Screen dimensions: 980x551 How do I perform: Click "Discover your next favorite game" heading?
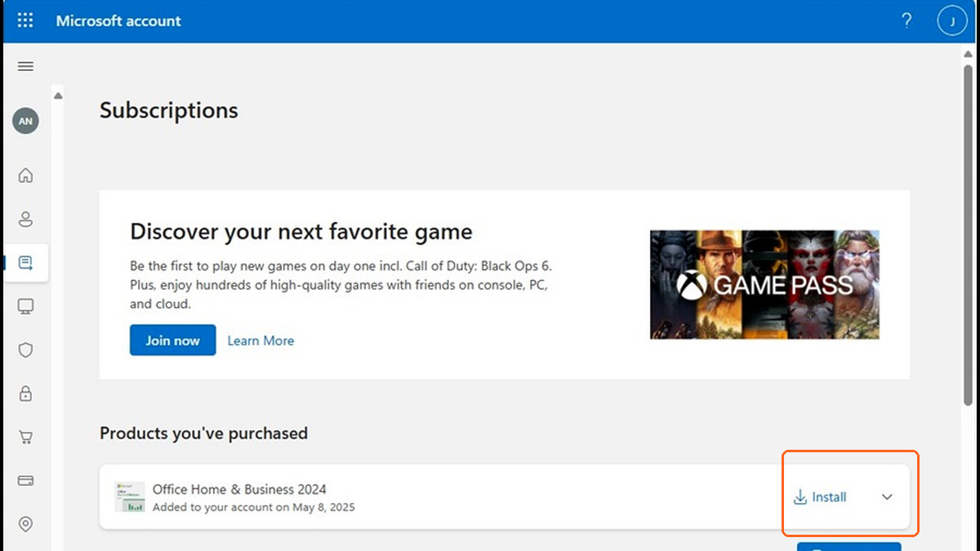click(301, 231)
